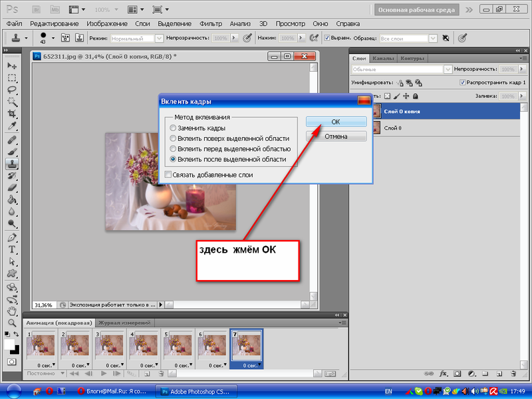532x399 pixels.
Task: Select the Rectangular Marquee tool
Action: [12, 78]
